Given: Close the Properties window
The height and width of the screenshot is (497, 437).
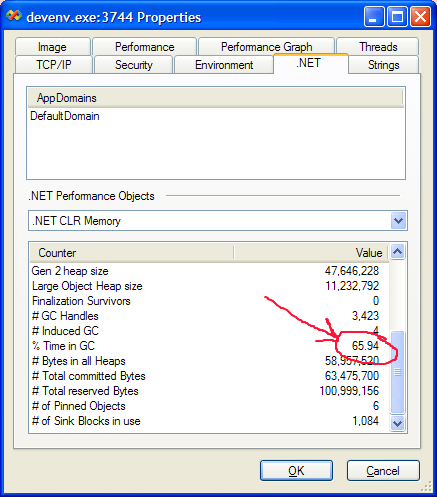Looking at the screenshot, I should click(x=420, y=17).
